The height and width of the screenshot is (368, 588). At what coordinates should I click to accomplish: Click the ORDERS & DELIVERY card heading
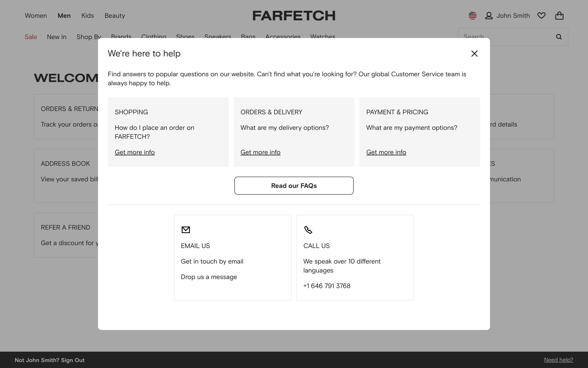pyautogui.click(x=271, y=112)
